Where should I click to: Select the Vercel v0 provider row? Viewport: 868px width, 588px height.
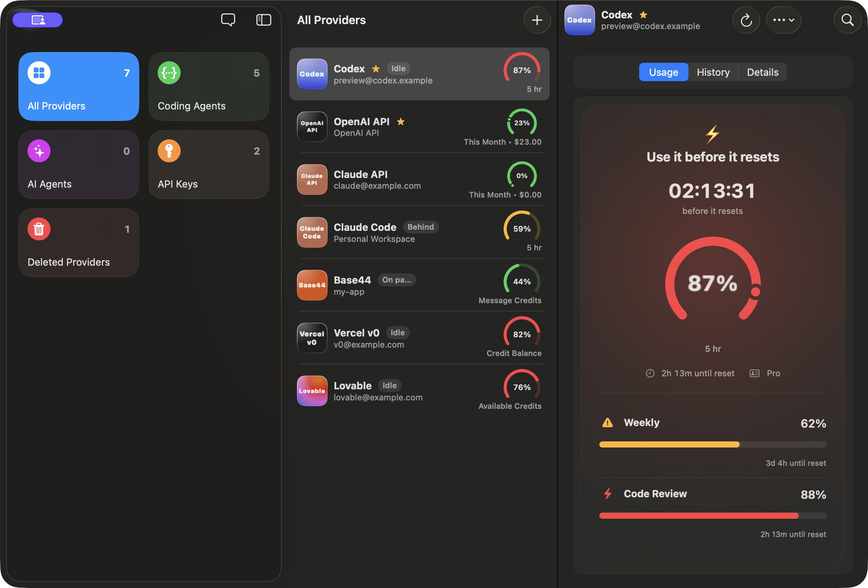coord(419,338)
